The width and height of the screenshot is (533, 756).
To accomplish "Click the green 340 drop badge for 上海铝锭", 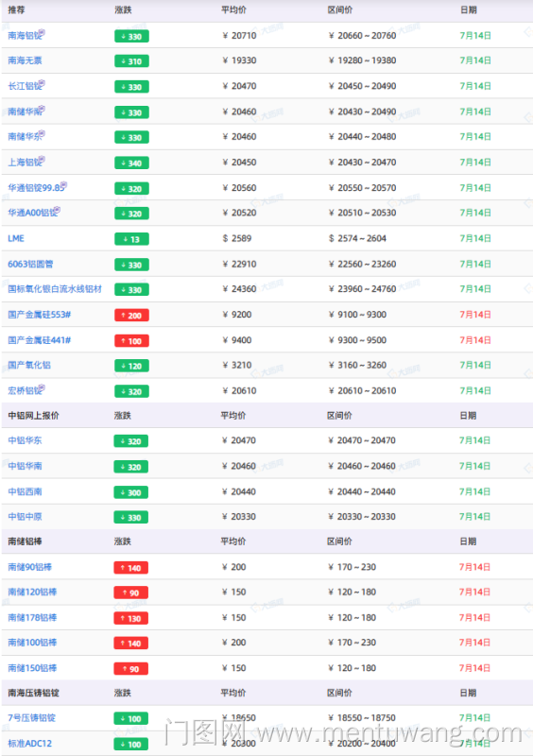I will (x=131, y=163).
